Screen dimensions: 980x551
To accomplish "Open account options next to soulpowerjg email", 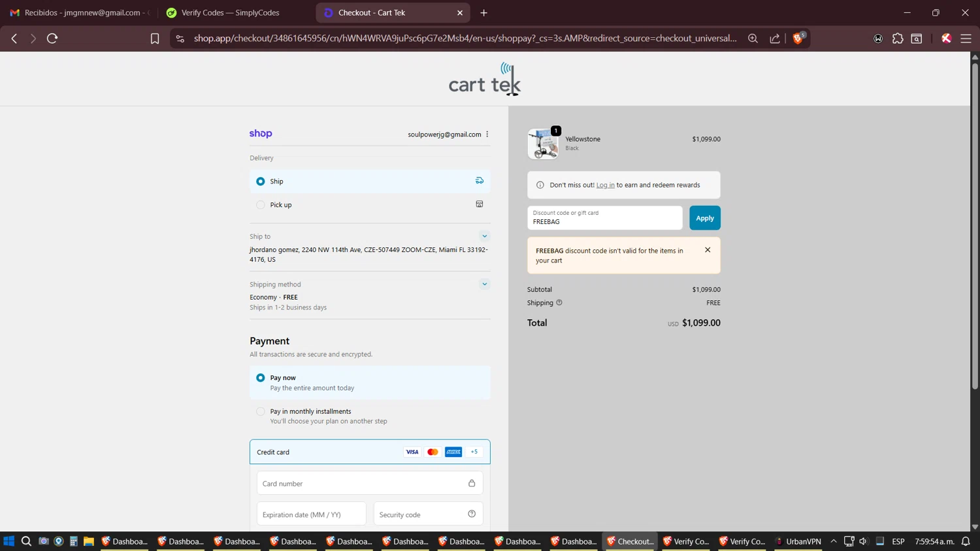I will point(487,134).
